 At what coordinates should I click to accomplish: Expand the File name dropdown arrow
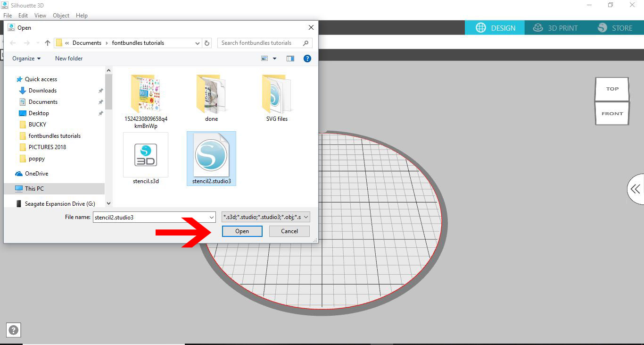pyautogui.click(x=212, y=217)
